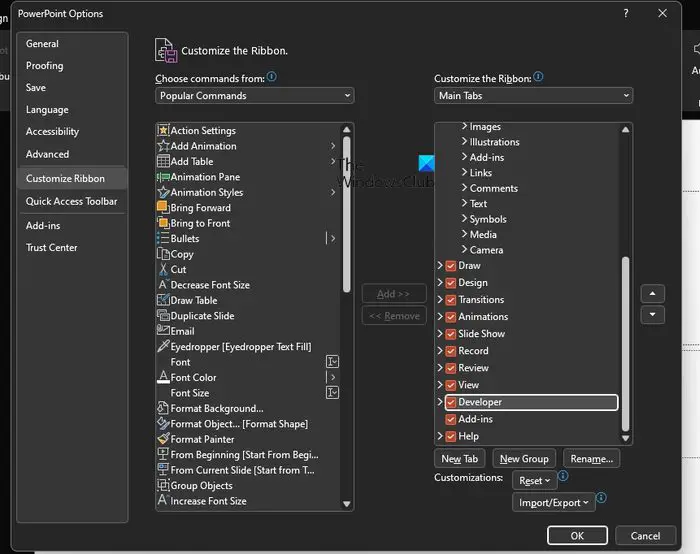Image resolution: width=700 pixels, height=554 pixels.
Task: Click the Format Object icon
Action: (x=163, y=423)
